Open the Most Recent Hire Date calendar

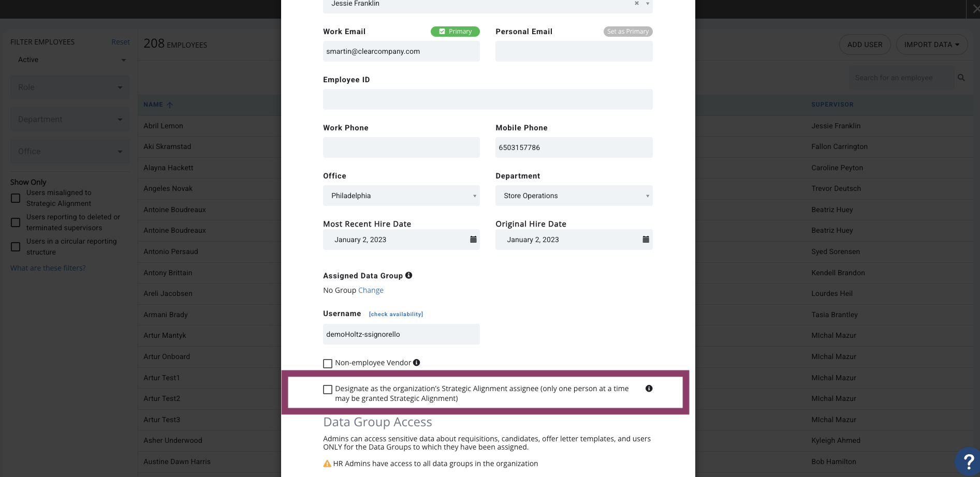coord(473,240)
